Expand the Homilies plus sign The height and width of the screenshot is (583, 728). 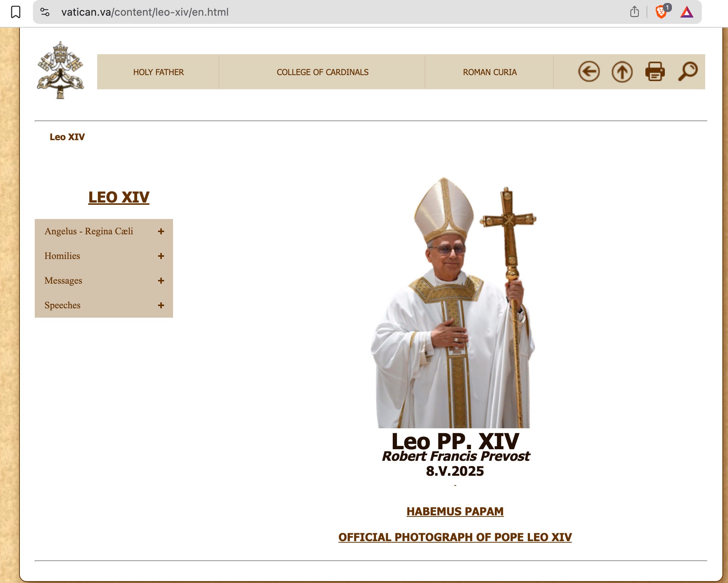click(161, 256)
